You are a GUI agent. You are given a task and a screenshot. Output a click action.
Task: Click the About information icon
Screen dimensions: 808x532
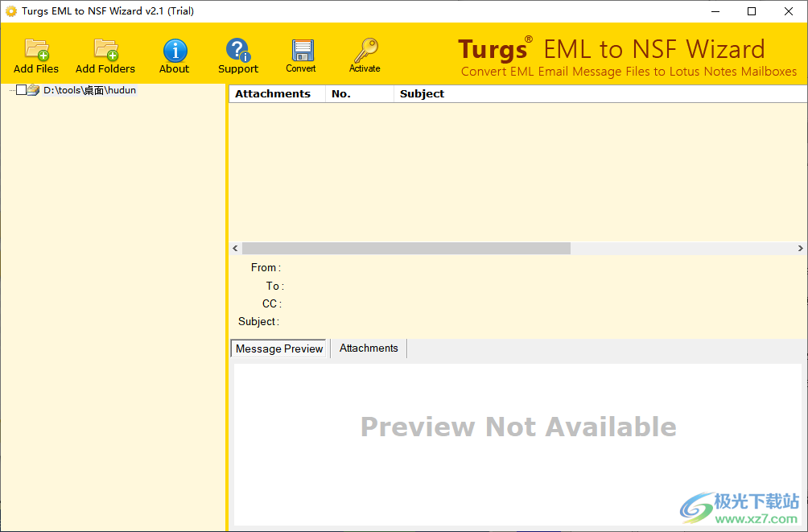coord(174,55)
